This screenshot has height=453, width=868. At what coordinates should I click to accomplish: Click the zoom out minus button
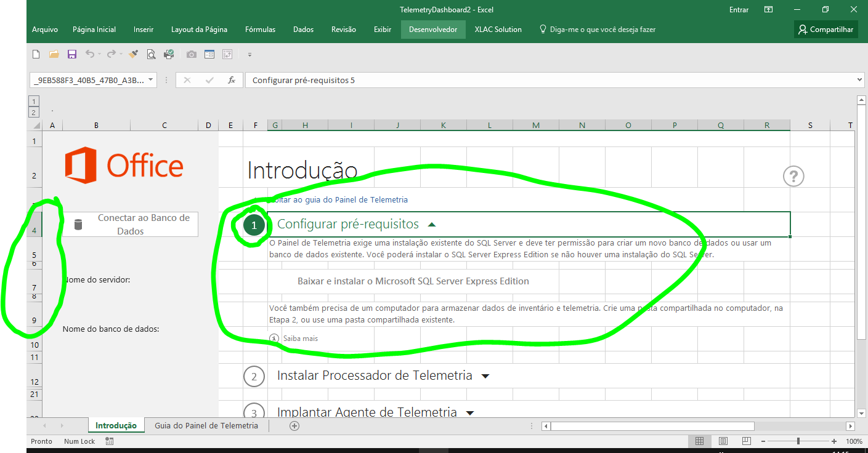point(763,441)
